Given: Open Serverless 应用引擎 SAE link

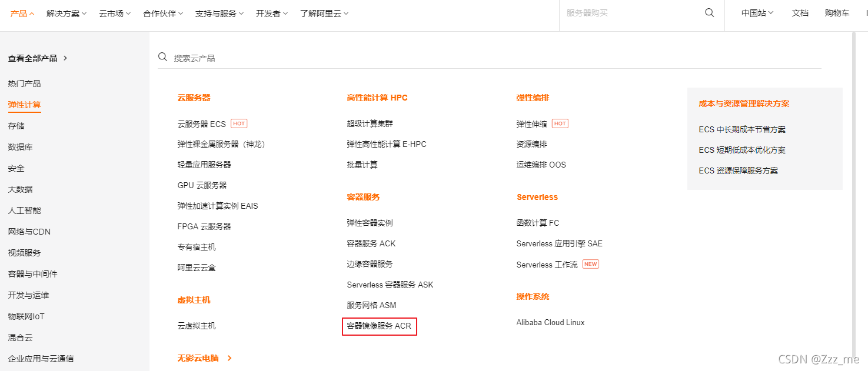Looking at the screenshot, I should point(560,243).
